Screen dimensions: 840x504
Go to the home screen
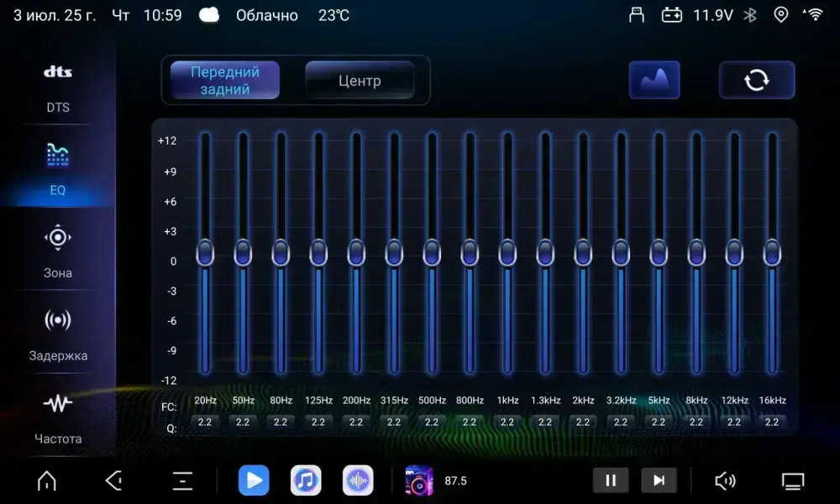pos(46,480)
